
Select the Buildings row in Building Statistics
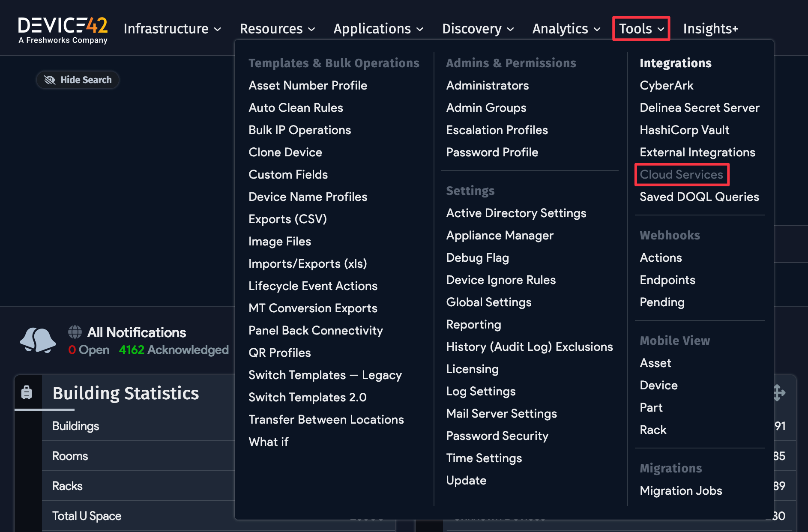pyautogui.click(x=75, y=426)
